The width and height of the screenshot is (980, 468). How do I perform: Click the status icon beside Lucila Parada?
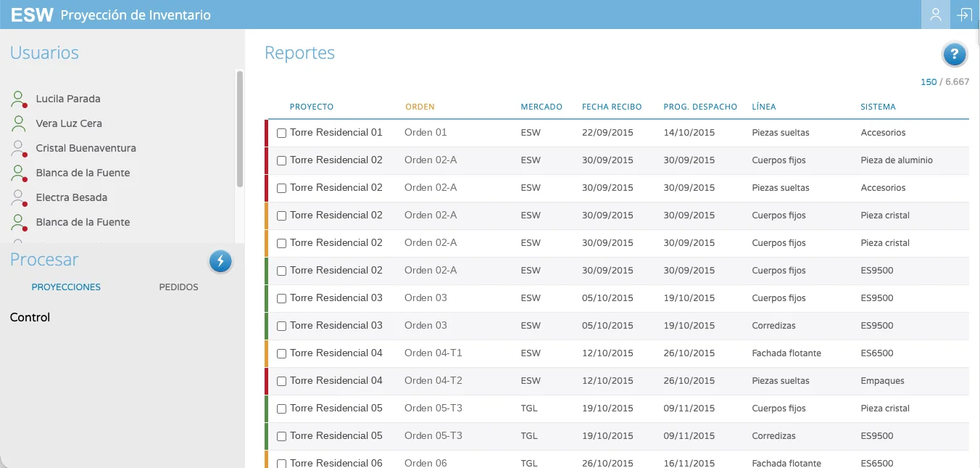coord(20,99)
